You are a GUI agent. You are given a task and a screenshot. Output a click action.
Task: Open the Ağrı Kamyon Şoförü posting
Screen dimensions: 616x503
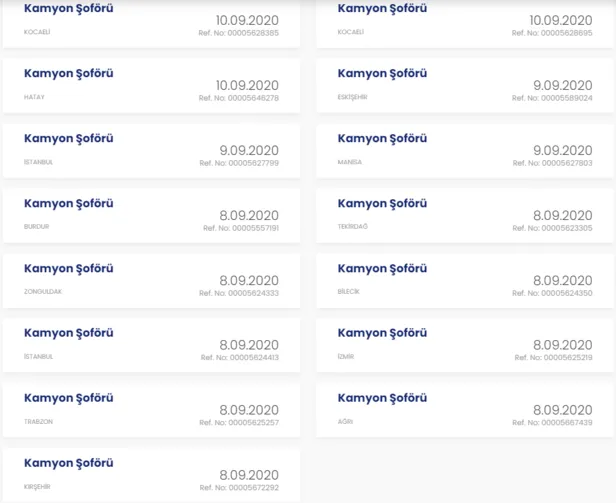tap(382, 398)
